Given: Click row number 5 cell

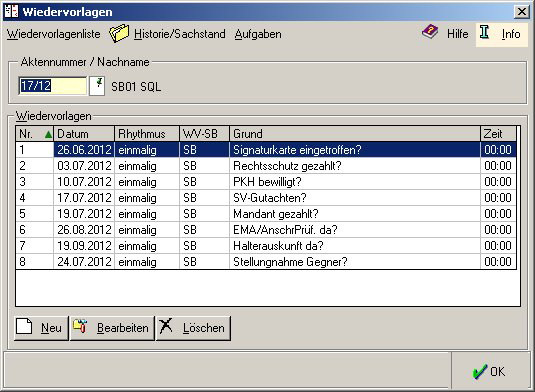Looking at the screenshot, I should pos(34,214).
